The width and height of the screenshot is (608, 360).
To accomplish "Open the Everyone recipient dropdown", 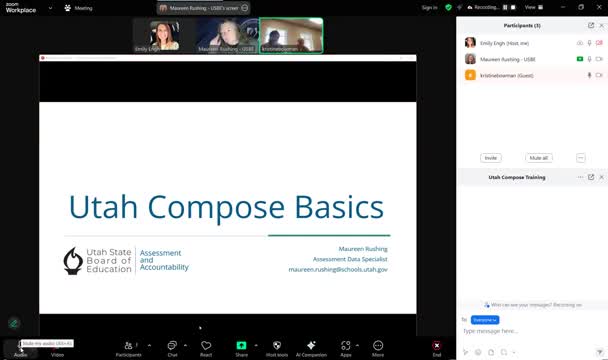I will tap(485, 320).
